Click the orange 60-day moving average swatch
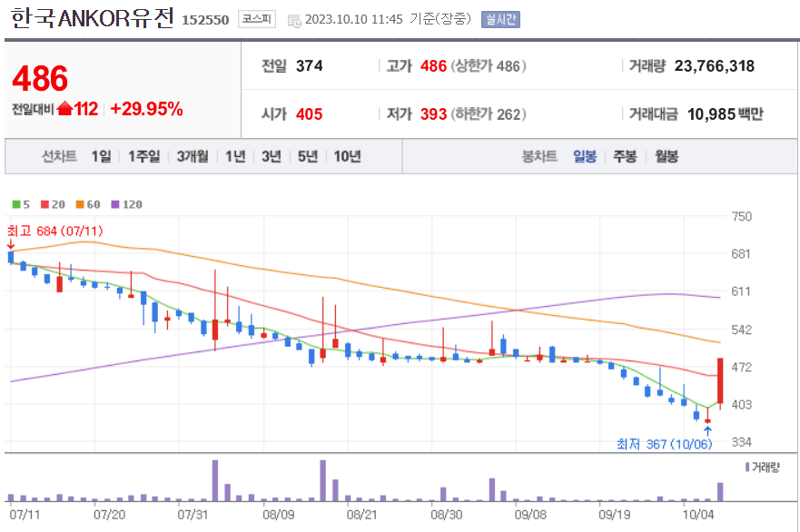Image resolution: width=800 pixels, height=532 pixels. tap(80, 204)
